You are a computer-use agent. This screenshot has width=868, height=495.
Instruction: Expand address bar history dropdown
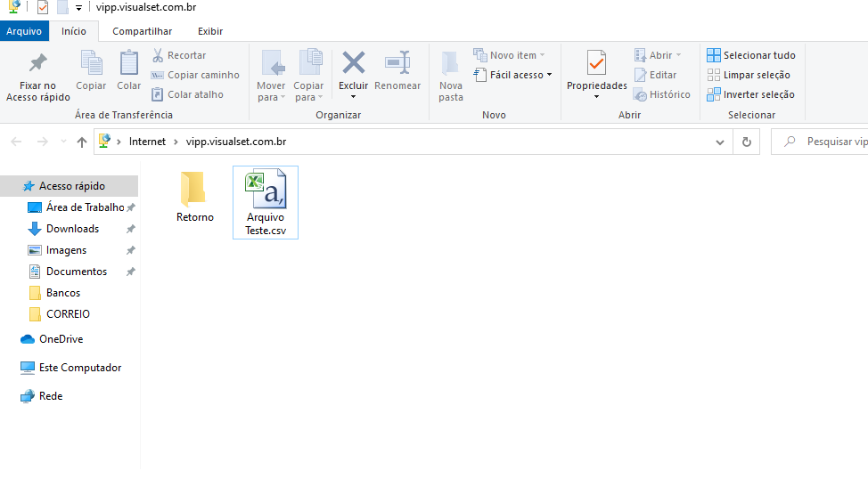720,142
